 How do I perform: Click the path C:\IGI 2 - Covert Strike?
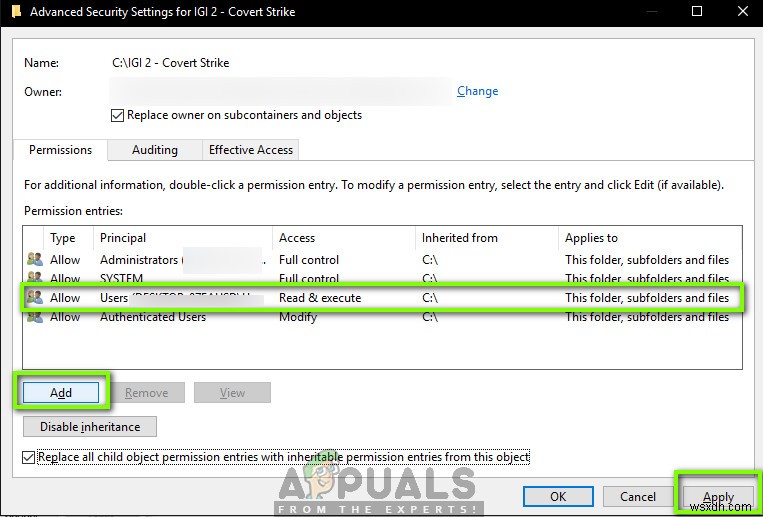[x=170, y=63]
